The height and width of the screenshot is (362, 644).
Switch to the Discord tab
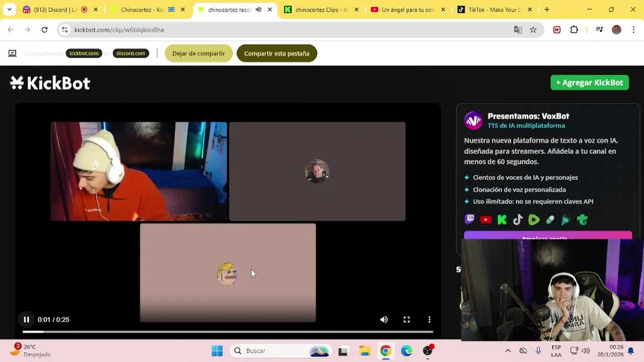click(x=55, y=10)
